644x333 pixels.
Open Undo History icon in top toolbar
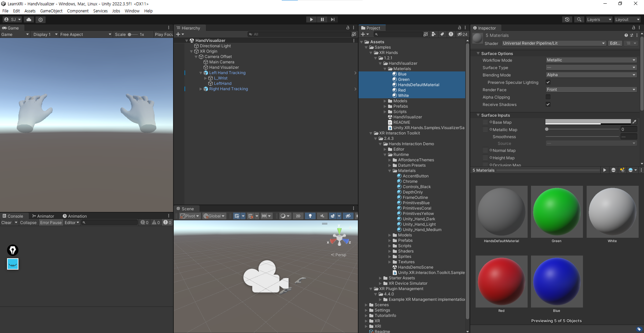click(x=567, y=19)
